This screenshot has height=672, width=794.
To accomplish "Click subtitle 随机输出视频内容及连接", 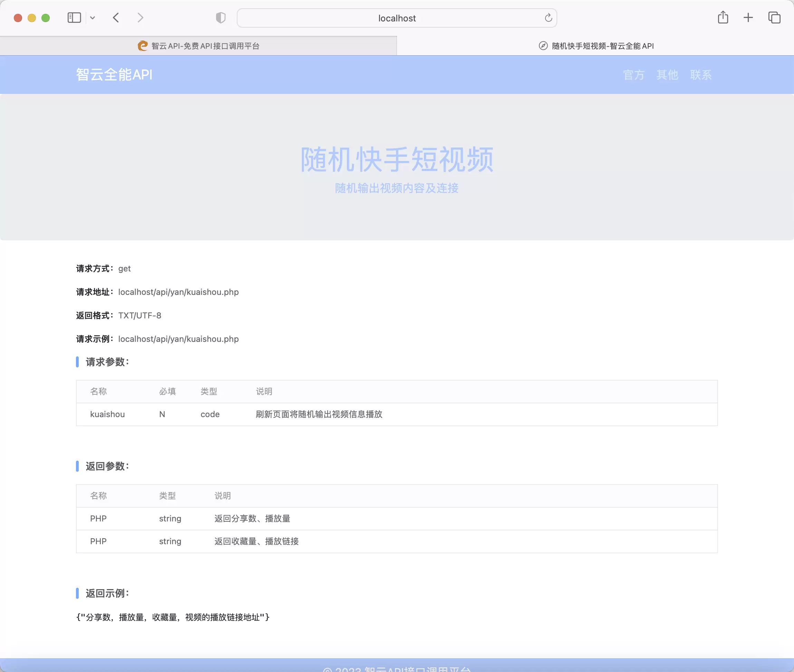I will coord(397,188).
